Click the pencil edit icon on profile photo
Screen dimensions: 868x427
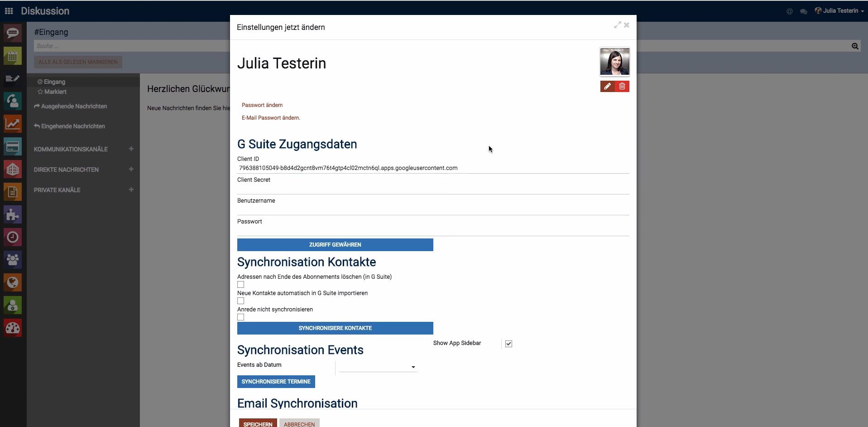pos(607,86)
